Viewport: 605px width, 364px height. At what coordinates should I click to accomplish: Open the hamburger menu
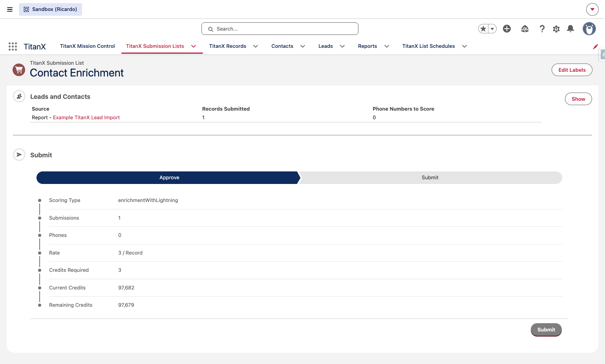[10, 9]
